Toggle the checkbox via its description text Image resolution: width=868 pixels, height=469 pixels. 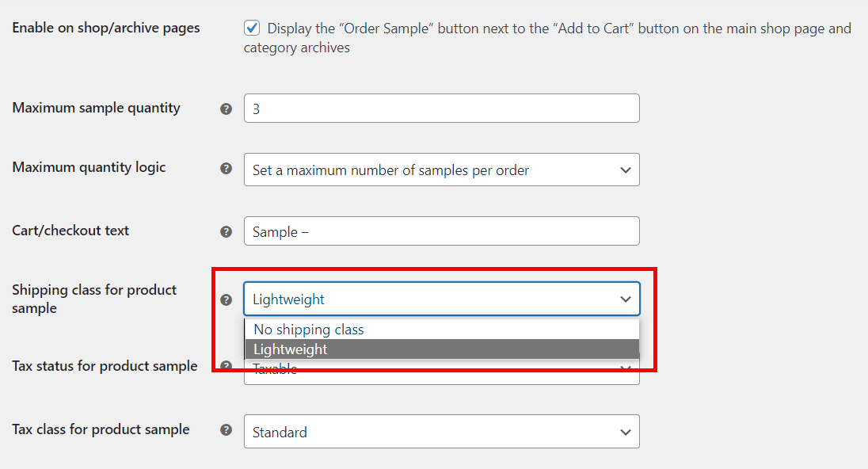[475, 28]
